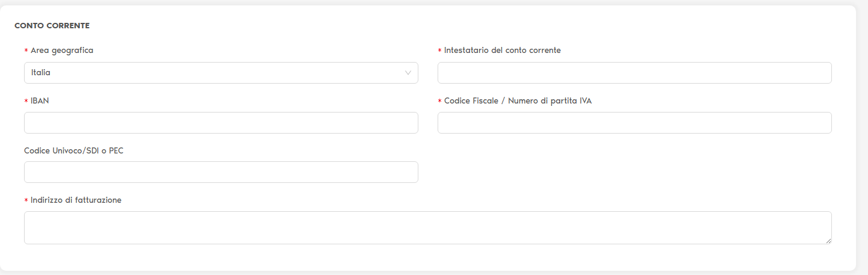868x275 pixels.
Task: Open the Area geografica dropdown
Action: (221, 73)
